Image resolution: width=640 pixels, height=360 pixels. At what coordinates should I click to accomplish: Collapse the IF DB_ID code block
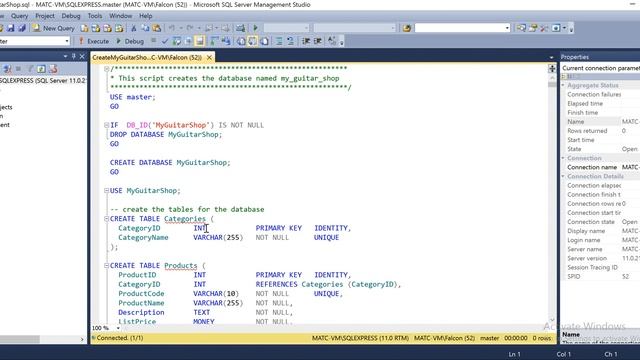(107, 125)
